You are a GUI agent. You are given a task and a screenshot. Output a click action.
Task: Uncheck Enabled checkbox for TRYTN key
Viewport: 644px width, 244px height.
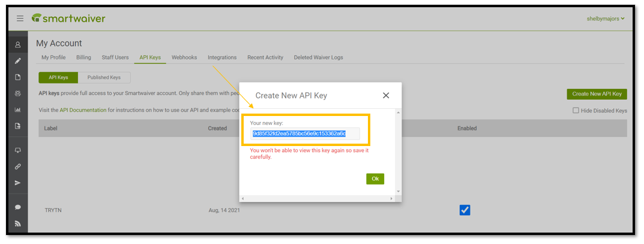pos(465,210)
